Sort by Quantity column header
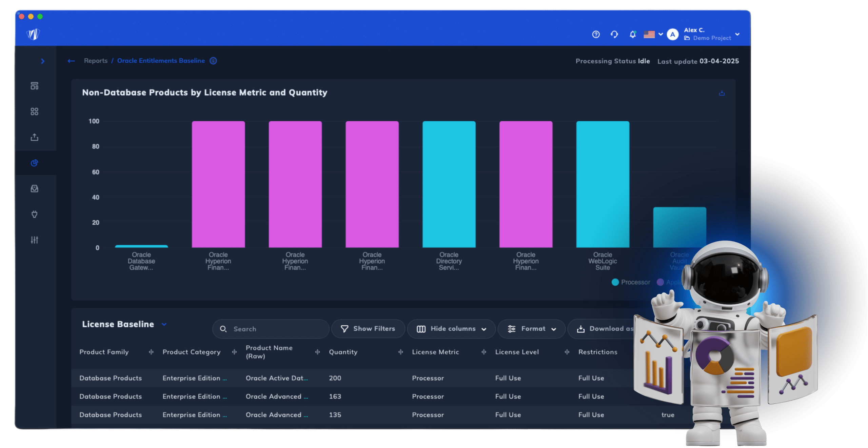The image size is (868, 448). (343, 352)
